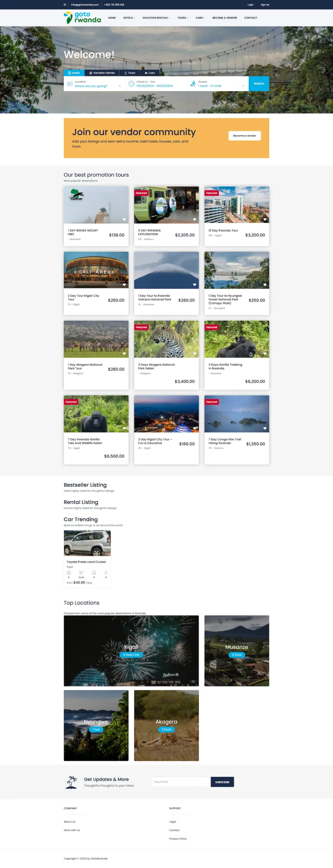Click the heart on 7 Day Congo Nile Trail
Screen dimensions: 333x868
[265, 428]
